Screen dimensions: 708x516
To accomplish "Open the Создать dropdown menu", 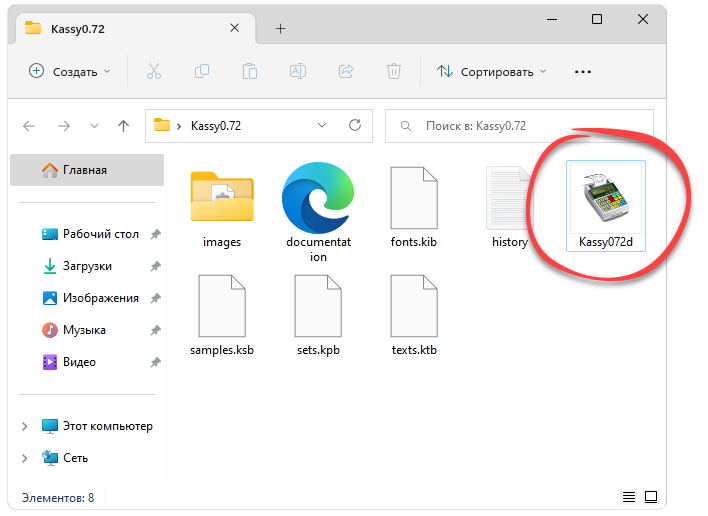I will pyautogui.click(x=70, y=71).
